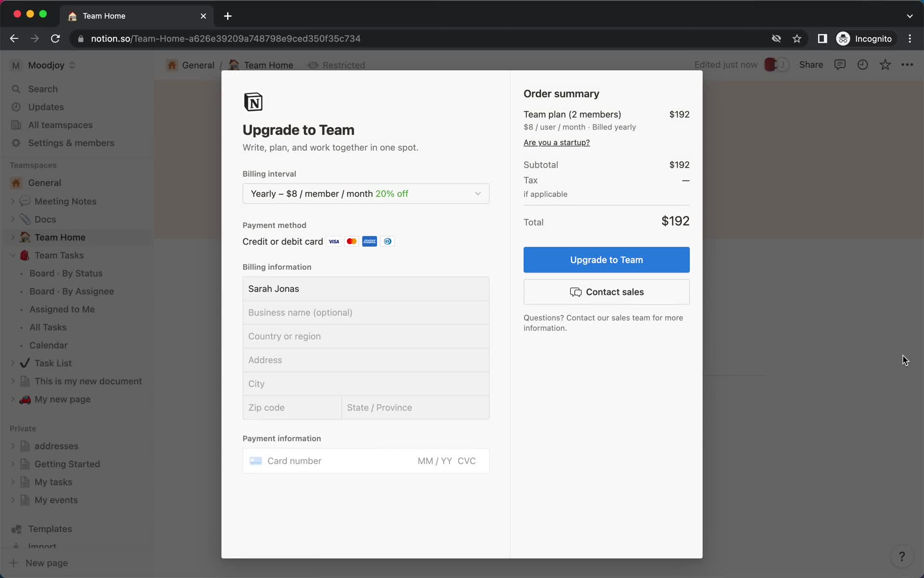
Task: Open the Moodjoy workspace switcher
Action: pyautogui.click(x=43, y=65)
